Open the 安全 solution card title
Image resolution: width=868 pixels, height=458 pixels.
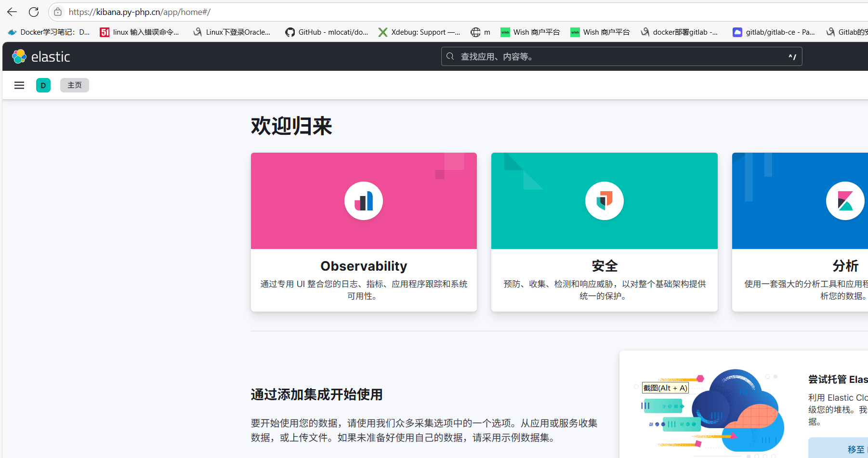tap(605, 266)
